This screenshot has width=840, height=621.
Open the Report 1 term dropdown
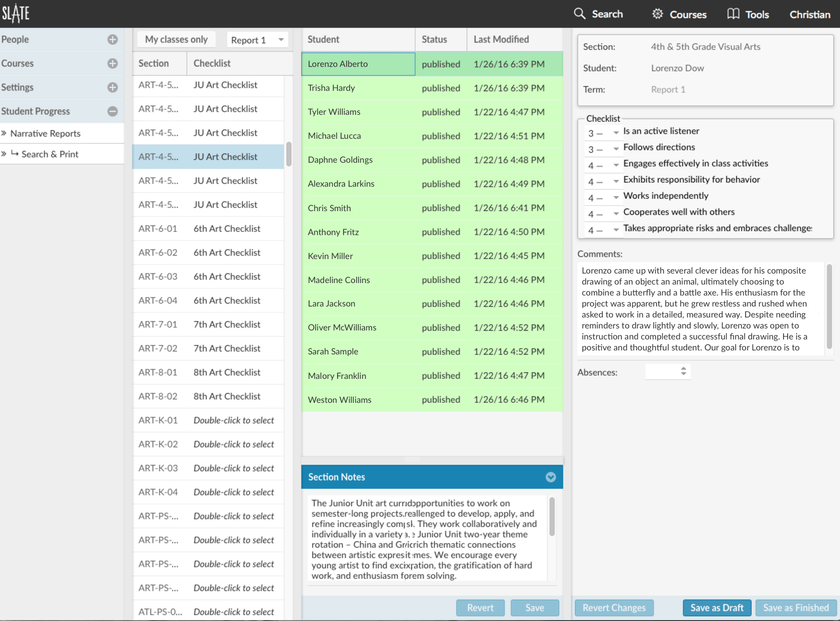[x=258, y=40]
